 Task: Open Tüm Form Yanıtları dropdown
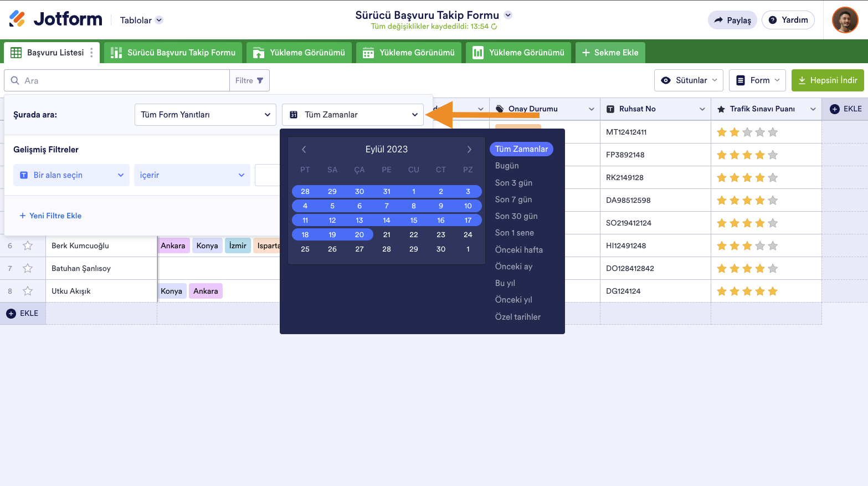(x=205, y=115)
